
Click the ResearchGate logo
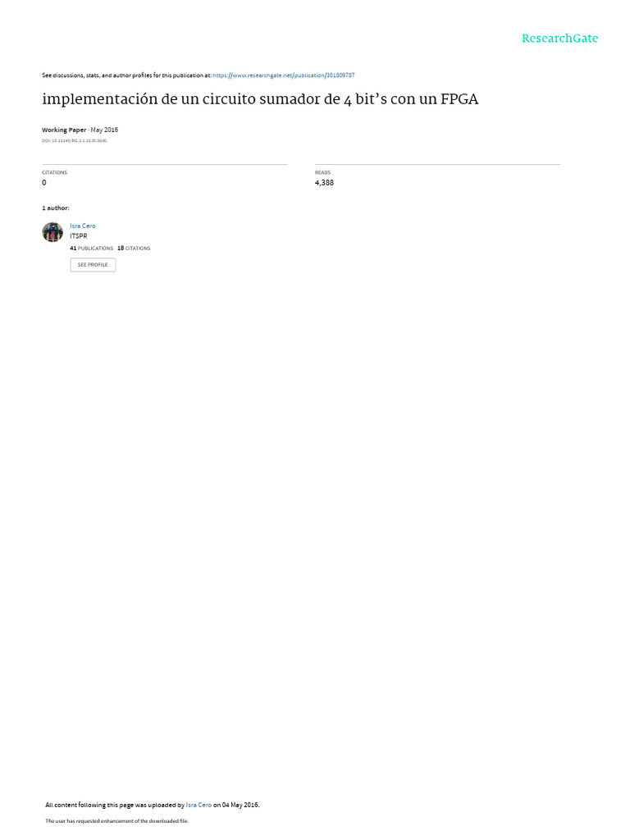(559, 39)
